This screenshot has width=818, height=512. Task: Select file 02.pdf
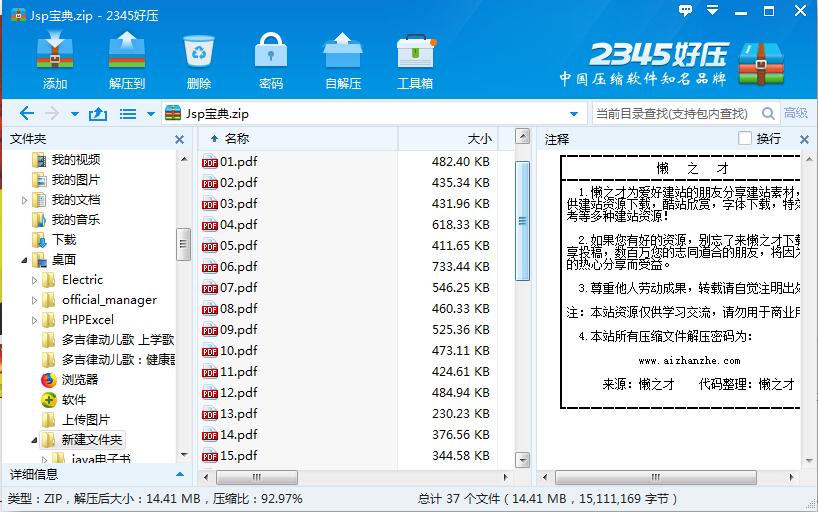click(238, 183)
